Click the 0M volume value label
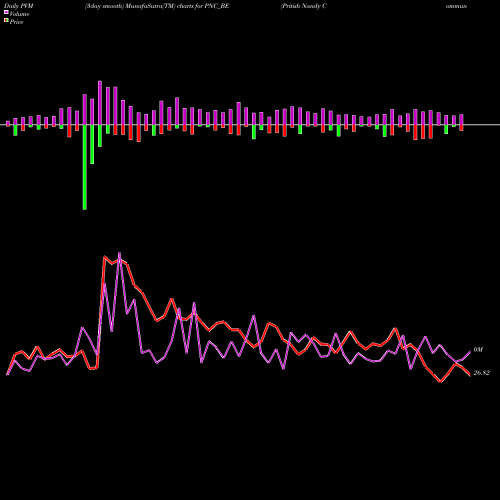 point(478,350)
